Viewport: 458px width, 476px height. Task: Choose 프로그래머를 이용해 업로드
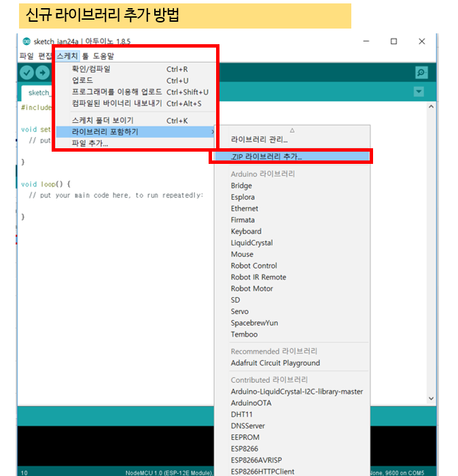[x=136, y=92]
